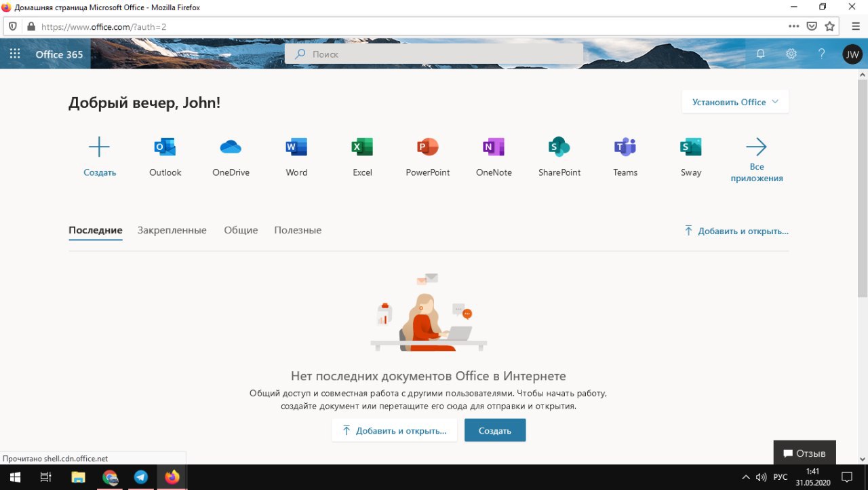Screen dimensions: 868x490
Task: Open Отзыв feedback button
Action: pyautogui.click(x=804, y=453)
